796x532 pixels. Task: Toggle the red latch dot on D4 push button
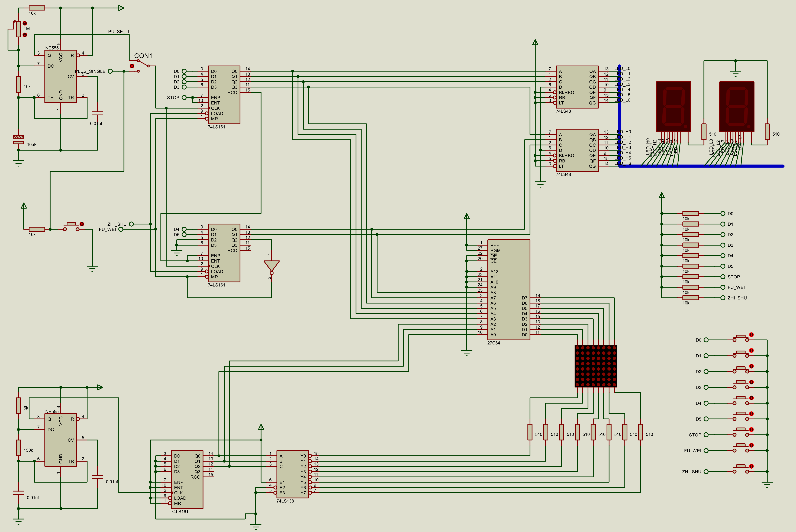752,398
